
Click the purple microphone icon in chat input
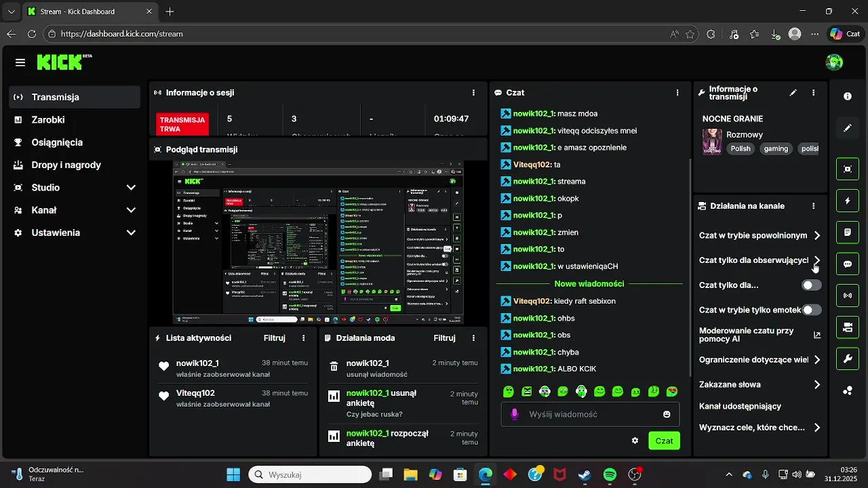[x=515, y=414]
